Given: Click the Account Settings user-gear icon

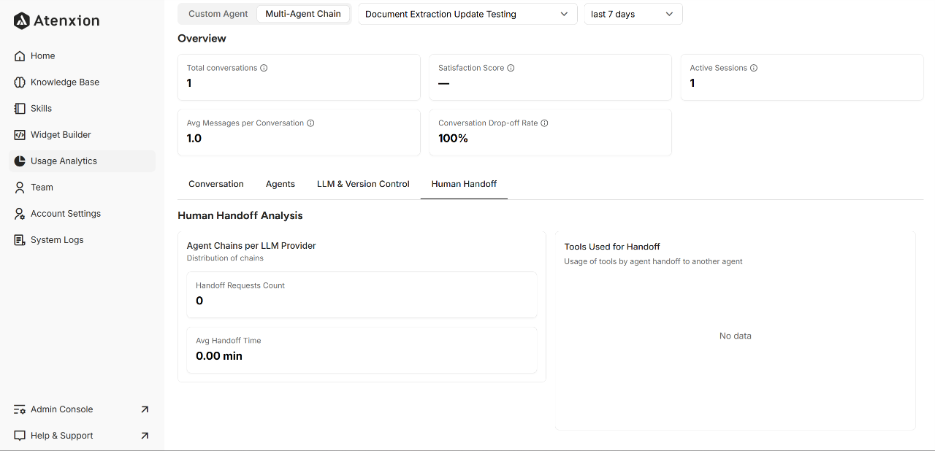Looking at the screenshot, I should (19, 214).
